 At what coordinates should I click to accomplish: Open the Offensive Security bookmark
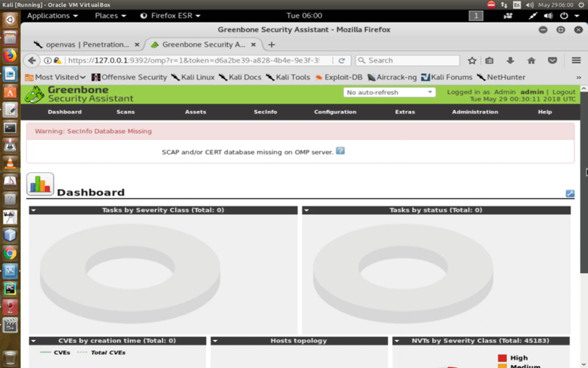coord(129,77)
